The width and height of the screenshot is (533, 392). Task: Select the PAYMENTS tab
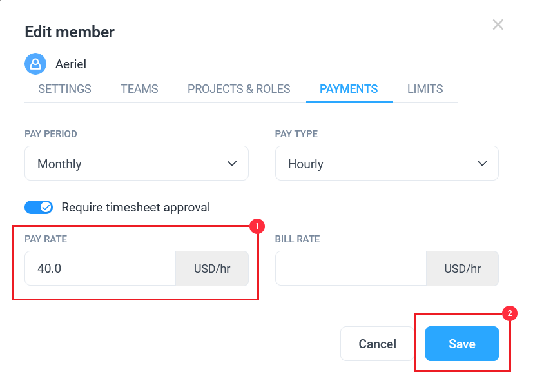click(x=349, y=89)
